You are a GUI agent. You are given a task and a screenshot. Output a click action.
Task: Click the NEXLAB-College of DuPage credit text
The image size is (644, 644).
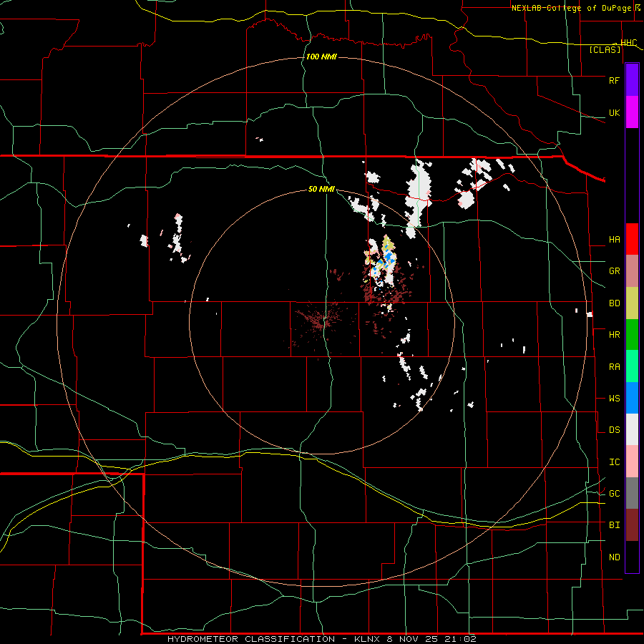point(573,8)
